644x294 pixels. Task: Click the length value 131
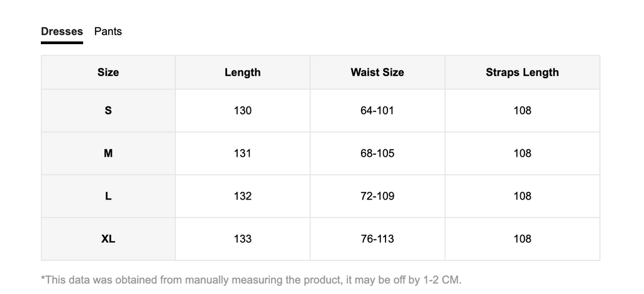pyautogui.click(x=243, y=154)
